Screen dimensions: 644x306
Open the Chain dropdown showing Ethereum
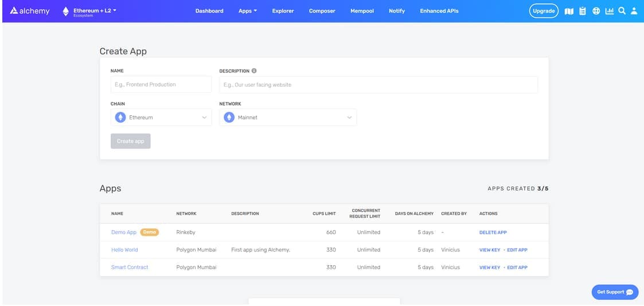pyautogui.click(x=161, y=118)
